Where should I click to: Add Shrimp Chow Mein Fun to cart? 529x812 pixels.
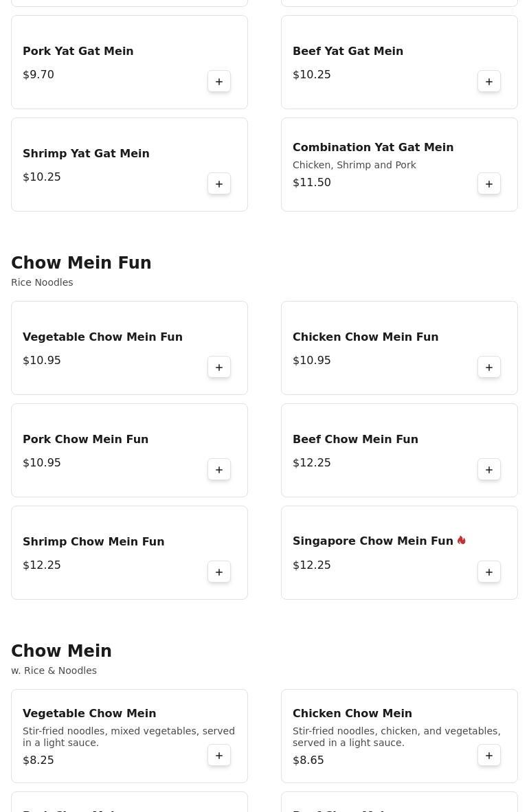point(219,572)
